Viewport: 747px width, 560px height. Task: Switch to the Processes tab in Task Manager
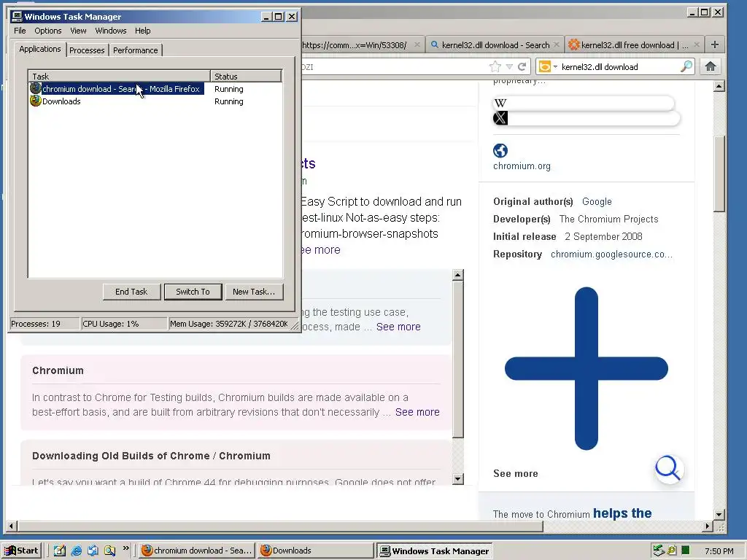(x=87, y=50)
